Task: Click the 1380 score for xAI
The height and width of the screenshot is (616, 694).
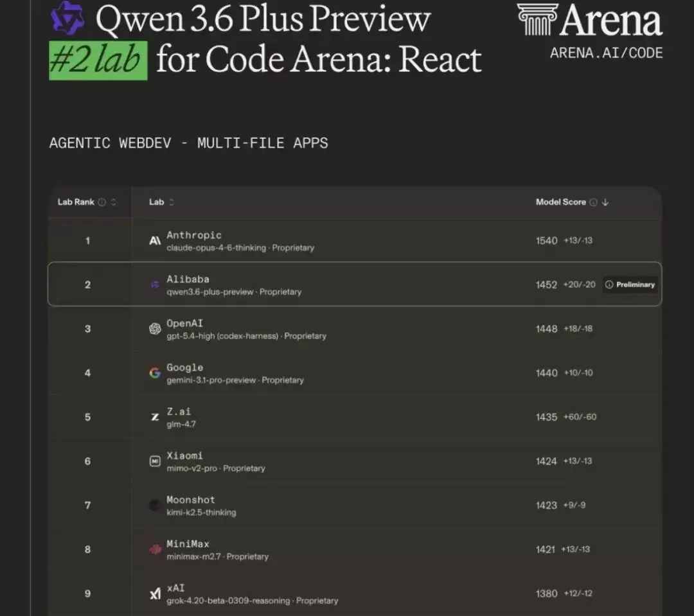Action: tap(547, 594)
